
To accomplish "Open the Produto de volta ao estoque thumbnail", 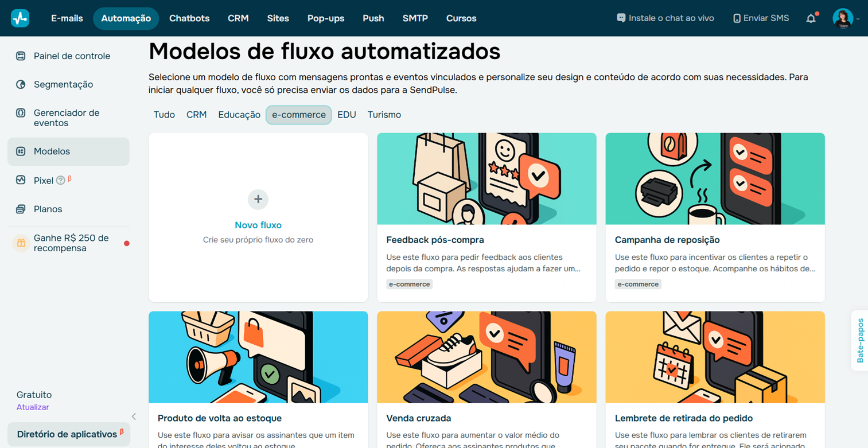I will (x=258, y=357).
